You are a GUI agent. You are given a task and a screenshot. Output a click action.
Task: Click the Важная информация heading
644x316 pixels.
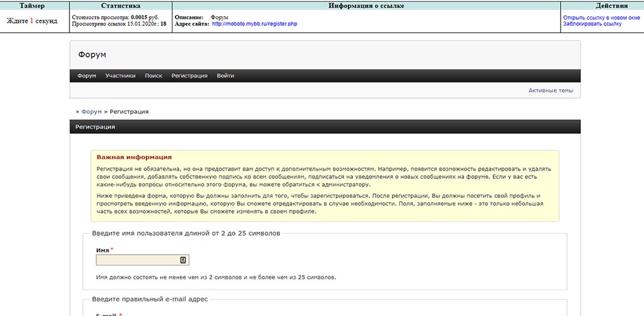click(x=134, y=157)
